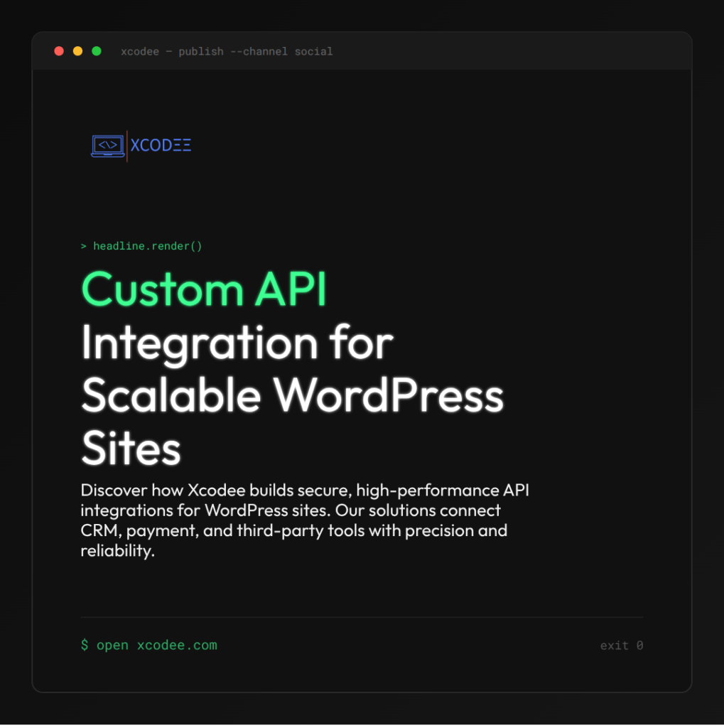Click the '> headline.render()' prompt line
The image size is (724, 728).
point(141,246)
